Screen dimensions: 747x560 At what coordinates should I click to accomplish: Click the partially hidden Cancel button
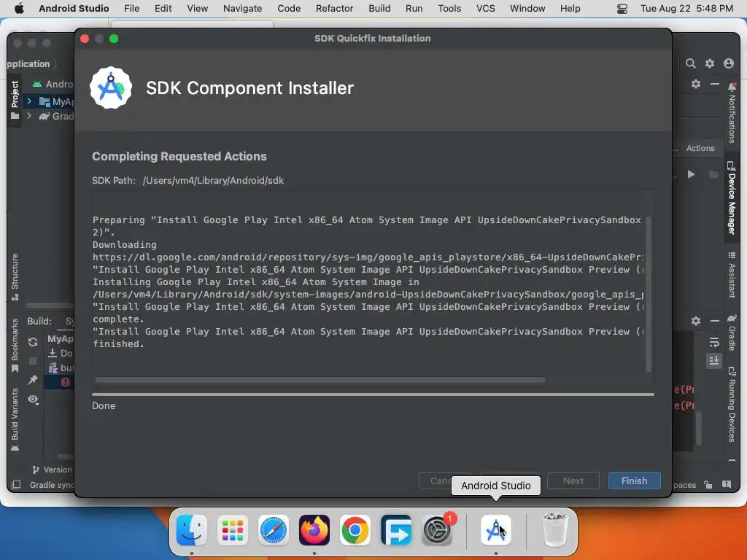(435, 481)
